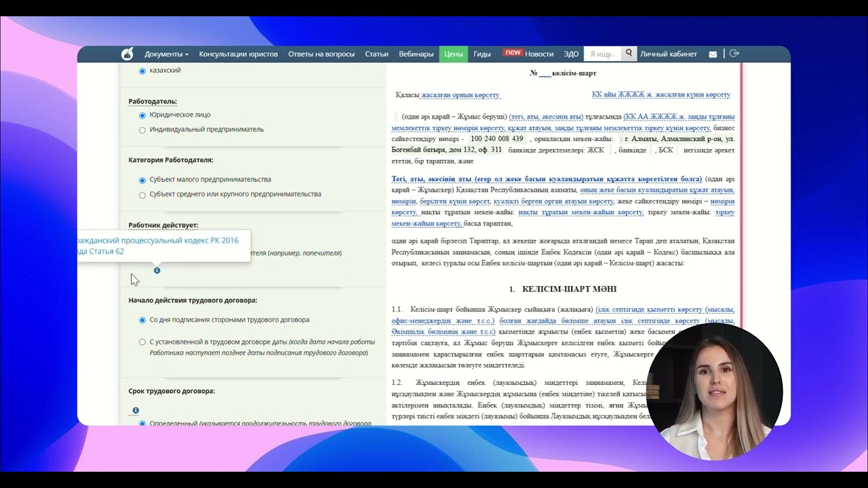Screen dimensions: 868x488
Task: Click the logout arrow icon
Action: click(734, 54)
